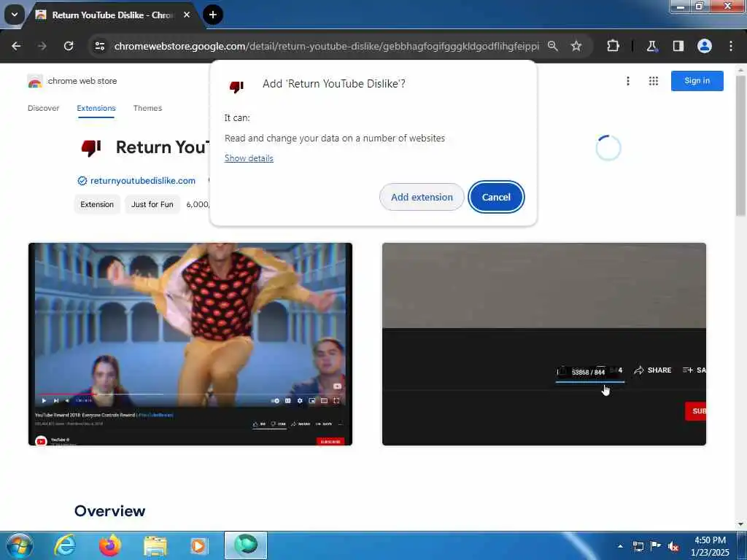The image size is (747, 560).
Task: Open the zoom magnifier icon in address bar
Action: click(553, 46)
